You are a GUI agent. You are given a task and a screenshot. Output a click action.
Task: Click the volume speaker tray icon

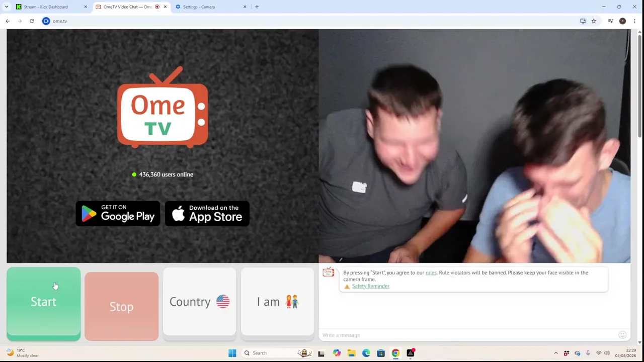607,353
